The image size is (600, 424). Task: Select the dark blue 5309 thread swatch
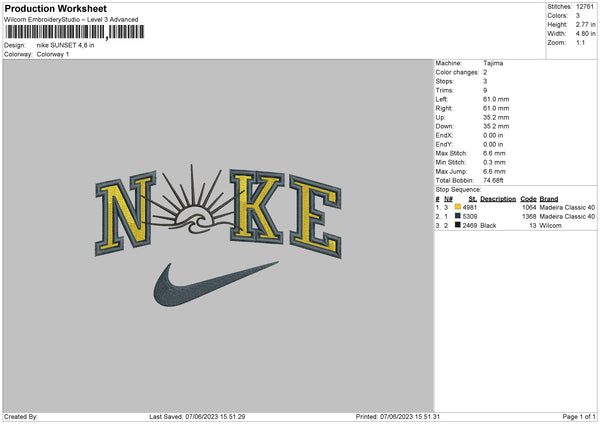(457, 216)
